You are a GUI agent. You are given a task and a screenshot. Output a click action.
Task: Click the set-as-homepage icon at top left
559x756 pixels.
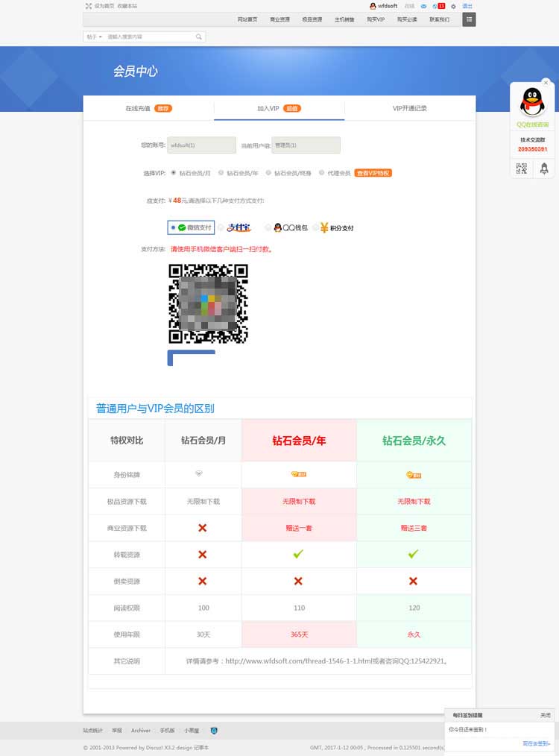[88, 6]
